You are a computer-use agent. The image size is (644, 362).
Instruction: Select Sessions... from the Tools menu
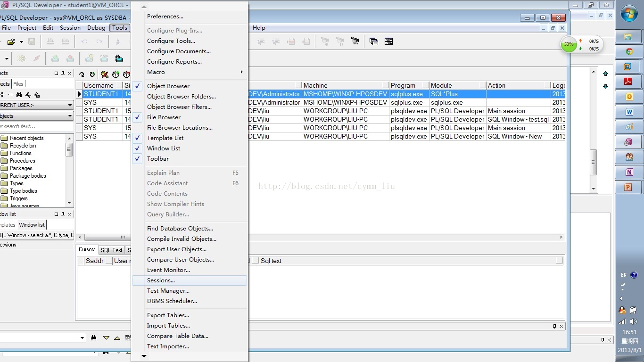tap(190, 280)
